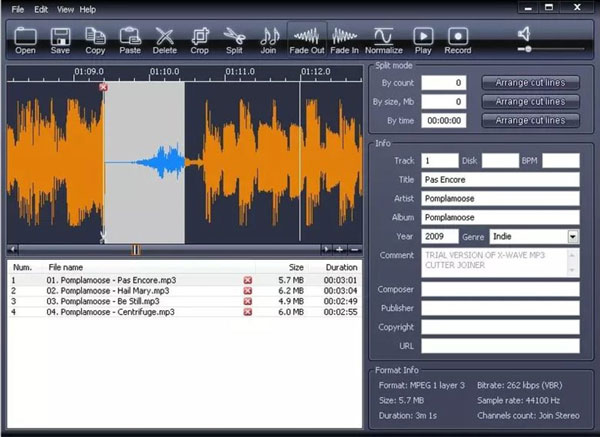Select the Split scissors tool
This screenshot has height=437, width=600.
[234, 40]
